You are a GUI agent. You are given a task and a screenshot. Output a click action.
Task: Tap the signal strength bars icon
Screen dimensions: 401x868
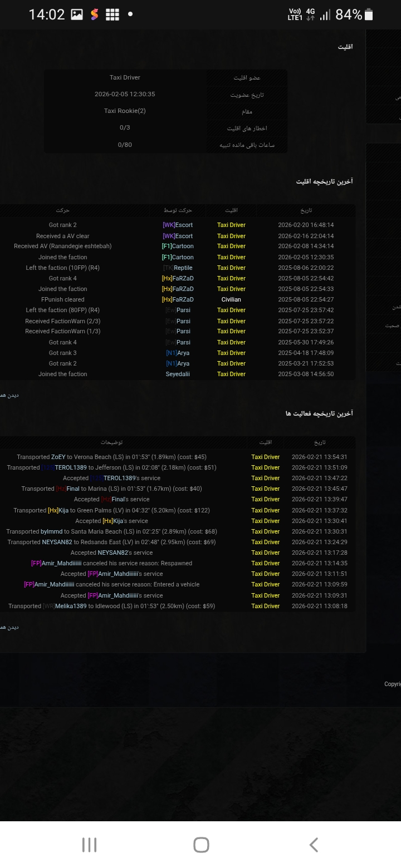click(325, 15)
